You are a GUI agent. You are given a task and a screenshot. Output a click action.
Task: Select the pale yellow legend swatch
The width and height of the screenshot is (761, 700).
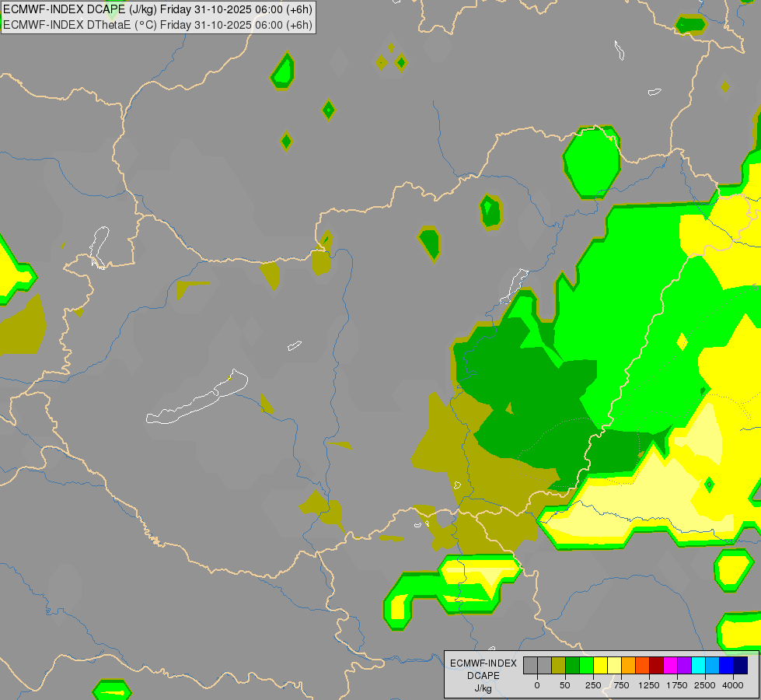614,665
